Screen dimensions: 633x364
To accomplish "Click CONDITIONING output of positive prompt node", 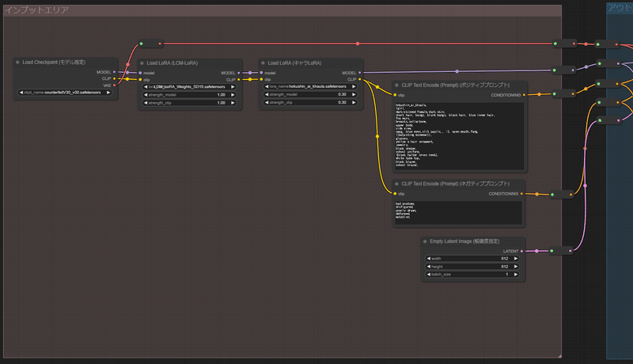I will (x=524, y=95).
